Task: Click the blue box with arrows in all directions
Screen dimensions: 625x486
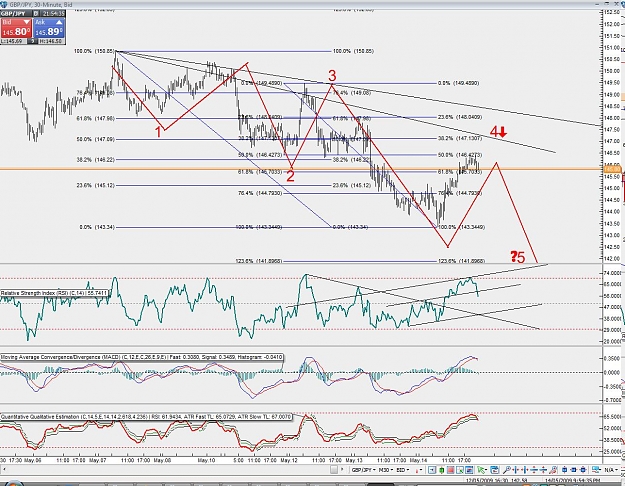Action: [583, 470]
